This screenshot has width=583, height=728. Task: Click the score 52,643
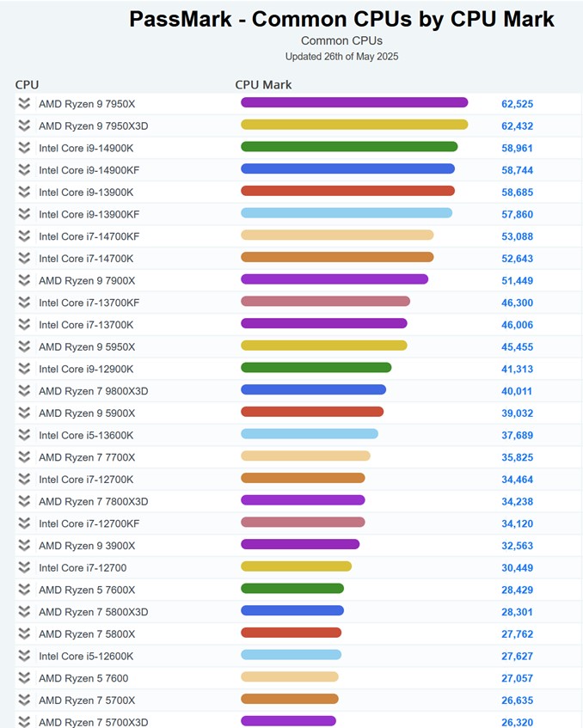pos(517,259)
